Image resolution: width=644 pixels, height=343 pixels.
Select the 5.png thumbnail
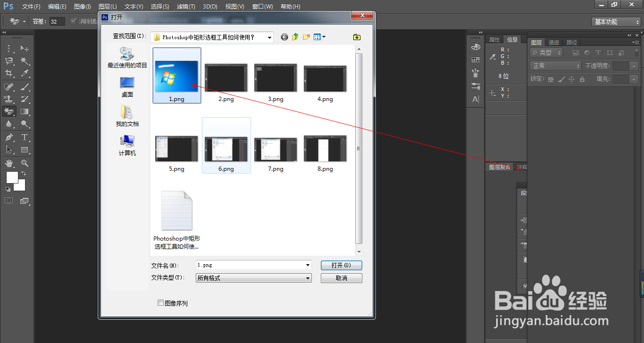[176, 148]
